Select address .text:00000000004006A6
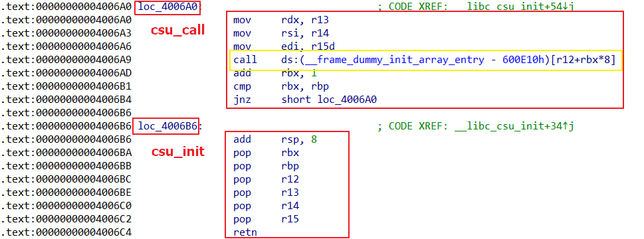 [x=66, y=46]
